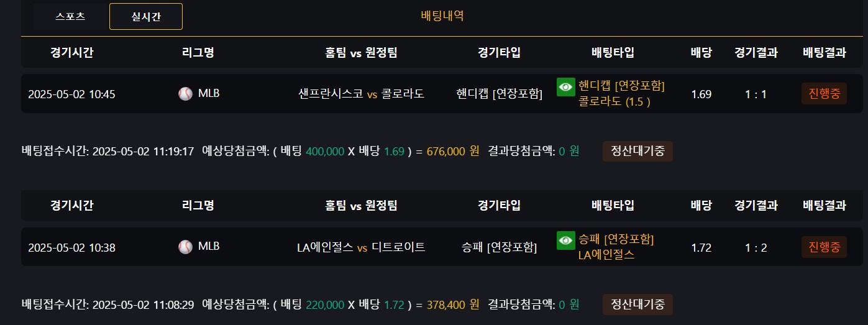
Task: Switch to the 스포츠 tab
Action: [70, 17]
